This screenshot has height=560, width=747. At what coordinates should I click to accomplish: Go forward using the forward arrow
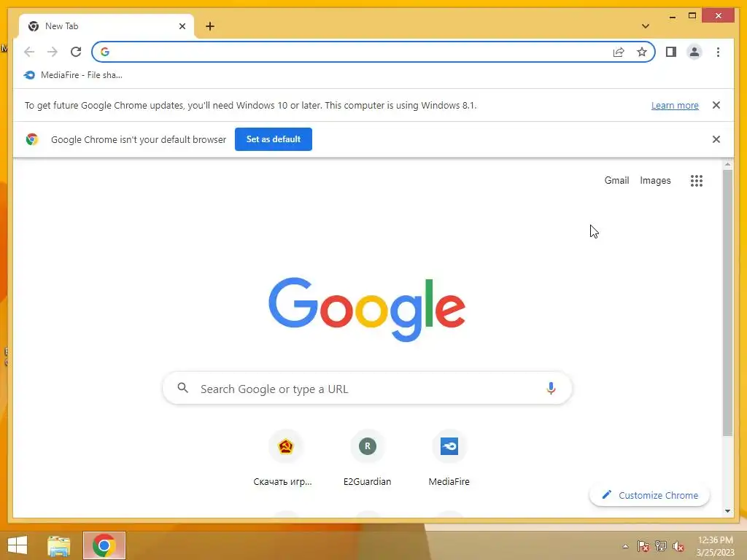pyautogui.click(x=53, y=52)
